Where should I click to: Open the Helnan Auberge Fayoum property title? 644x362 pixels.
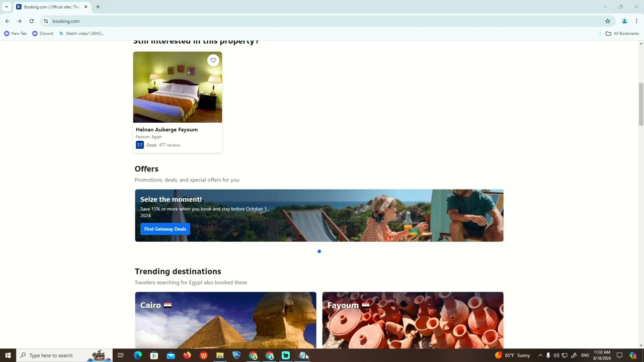pos(167,130)
